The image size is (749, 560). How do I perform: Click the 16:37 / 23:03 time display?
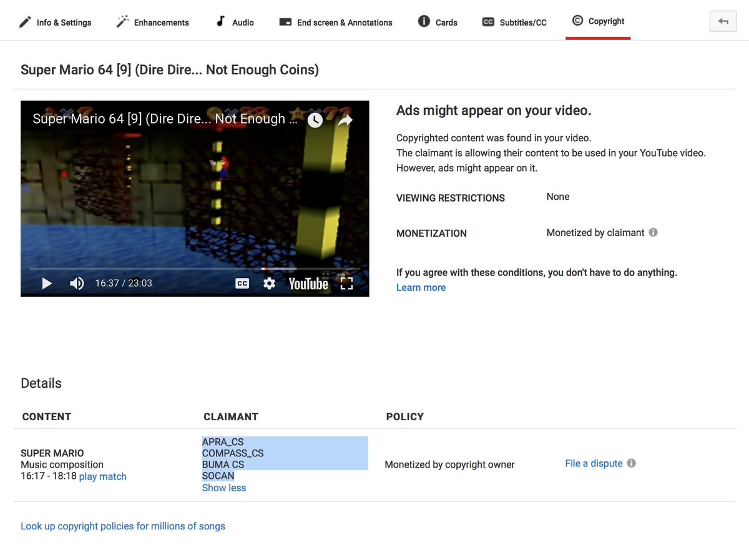[x=124, y=283]
